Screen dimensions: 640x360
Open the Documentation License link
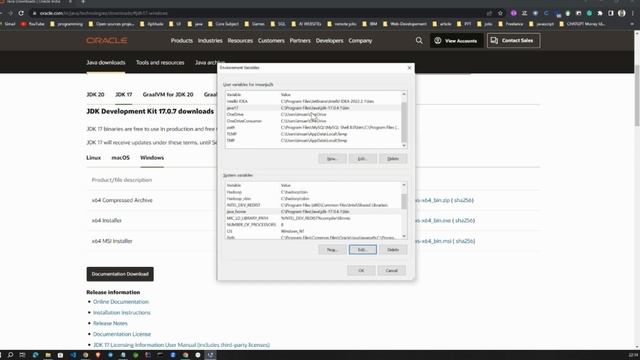(x=122, y=334)
